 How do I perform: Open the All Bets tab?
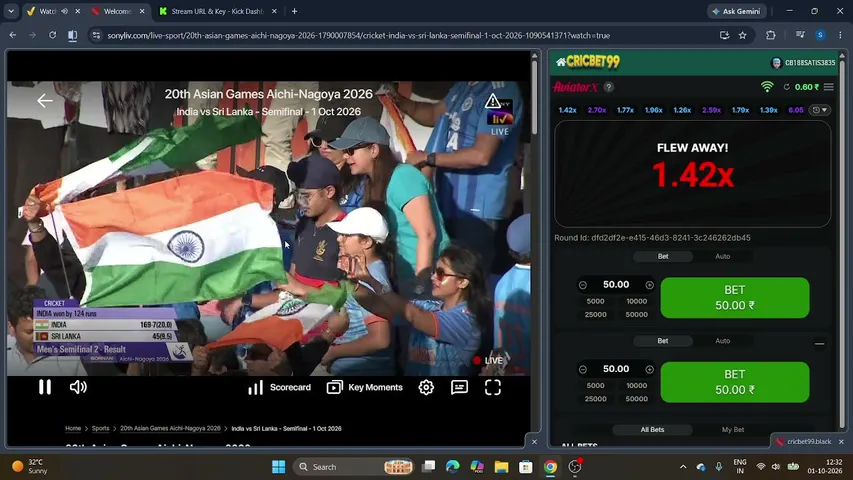652,429
